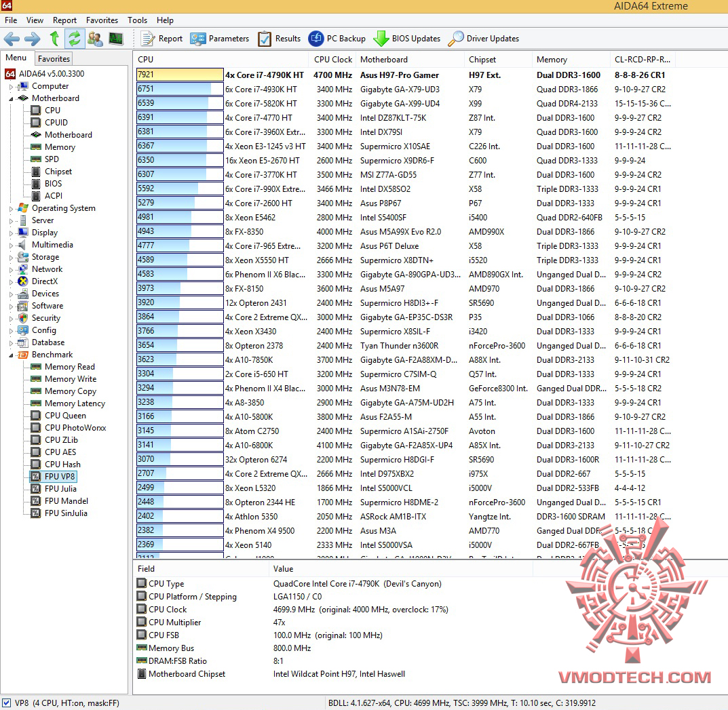The image size is (728, 710).
Task: Switch to the Favorites tab
Action: [54, 59]
